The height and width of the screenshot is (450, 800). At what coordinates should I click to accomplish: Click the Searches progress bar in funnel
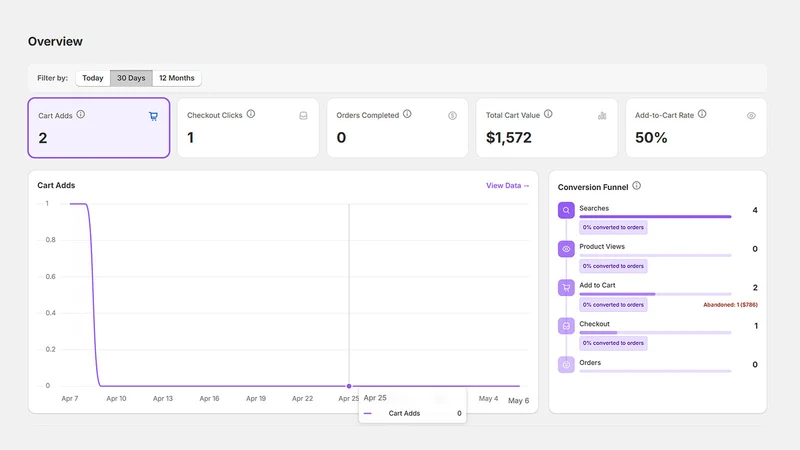tap(655, 217)
